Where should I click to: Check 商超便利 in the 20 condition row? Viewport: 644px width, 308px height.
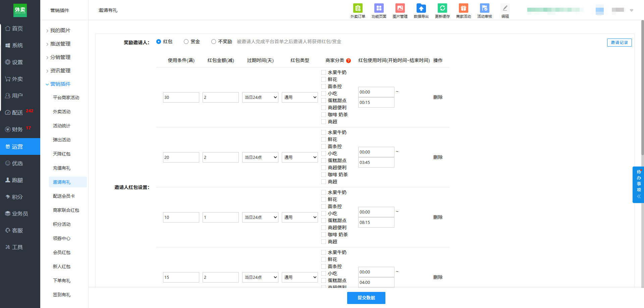pos(324,168)
